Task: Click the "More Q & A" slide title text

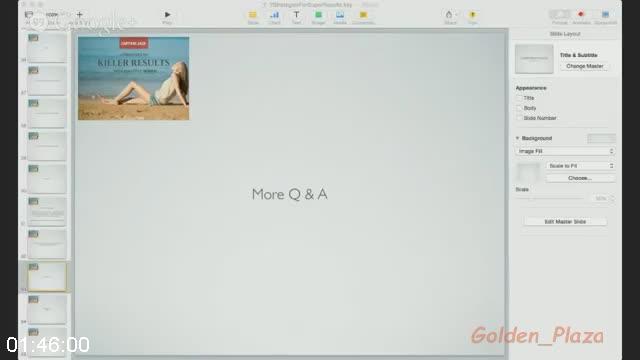Action: coord(289,194)
